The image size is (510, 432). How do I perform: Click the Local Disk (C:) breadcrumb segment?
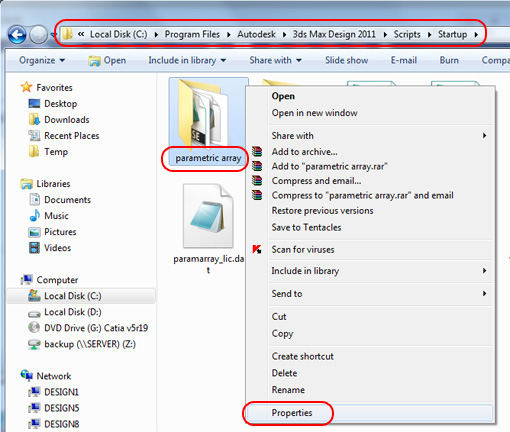coord(118,34)
